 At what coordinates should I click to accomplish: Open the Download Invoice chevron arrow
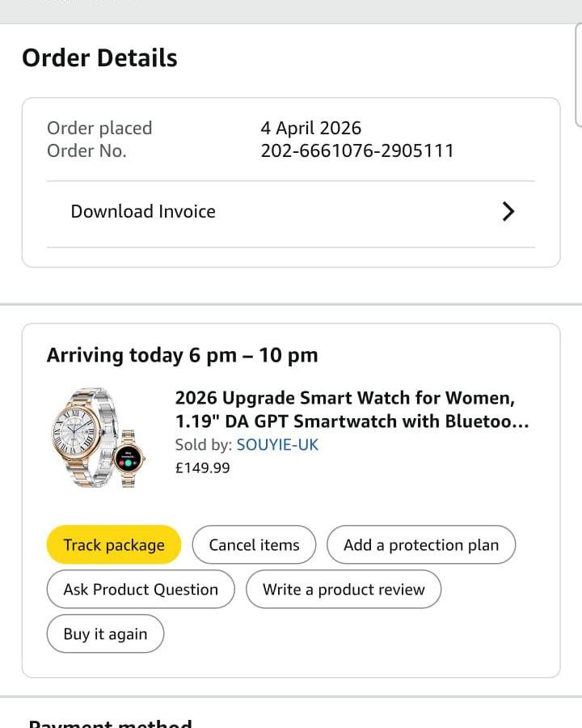[508, 212]
